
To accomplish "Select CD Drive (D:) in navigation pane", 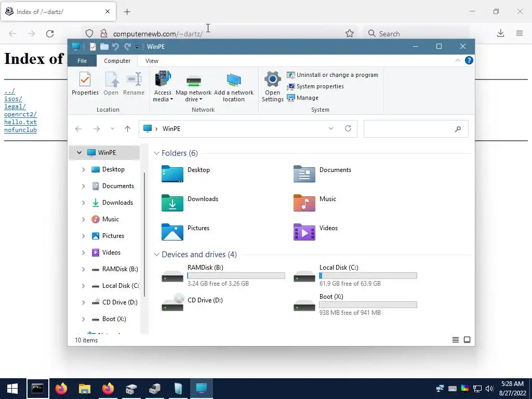I will click(119, 302).
